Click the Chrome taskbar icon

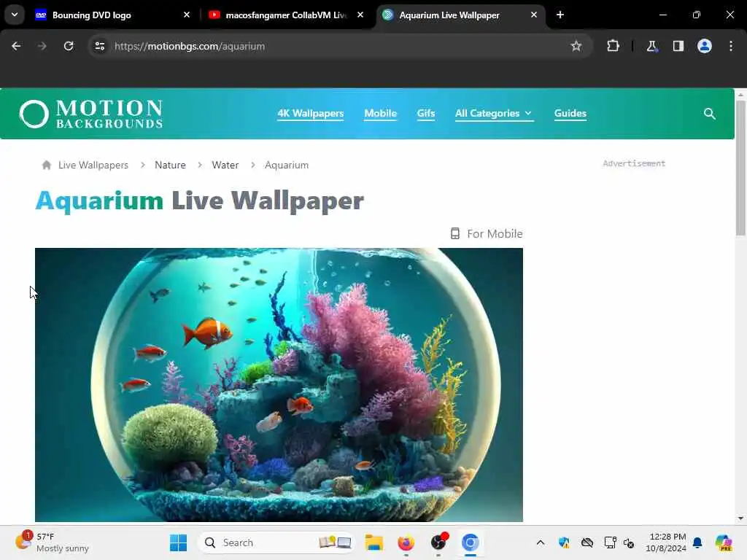[471, 542]
